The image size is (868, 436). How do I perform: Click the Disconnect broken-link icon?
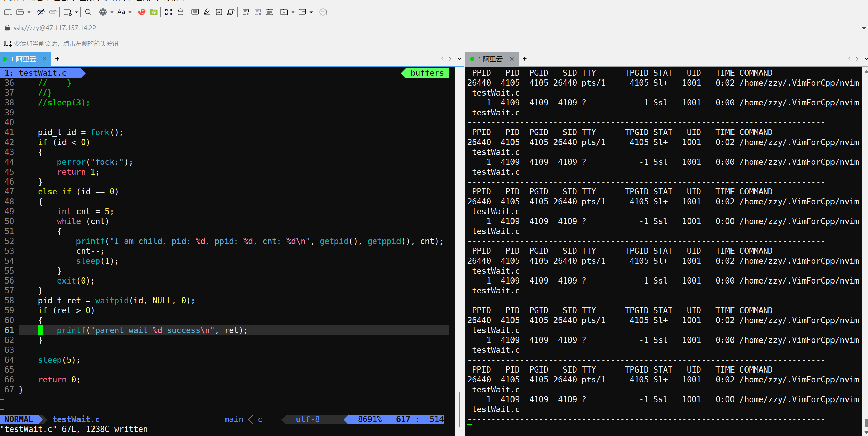click(x=41, y=12)
